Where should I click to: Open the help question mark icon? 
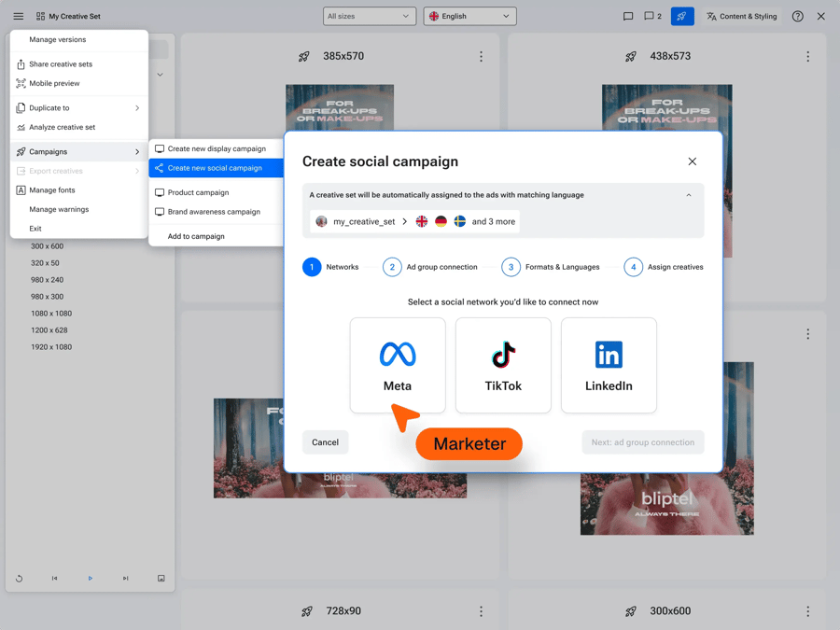click(797, 16)
